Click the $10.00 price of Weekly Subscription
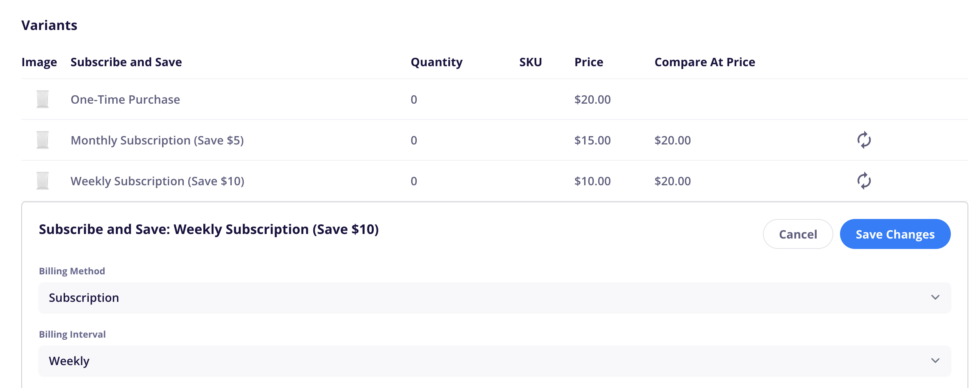This screenshot has width=980, height=388. [x=592, y=181]
